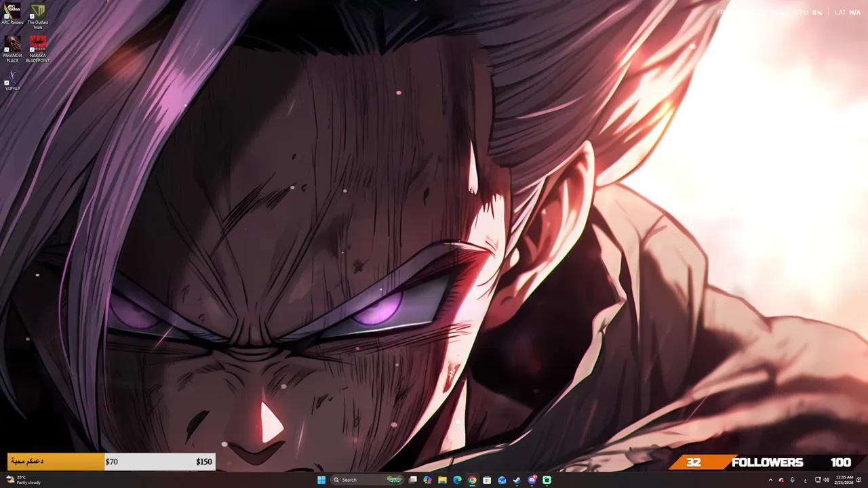The height and width of the screenshot is (488, 868).
Task: Open network settings from the system tray
Action: [x=818, y=480]
